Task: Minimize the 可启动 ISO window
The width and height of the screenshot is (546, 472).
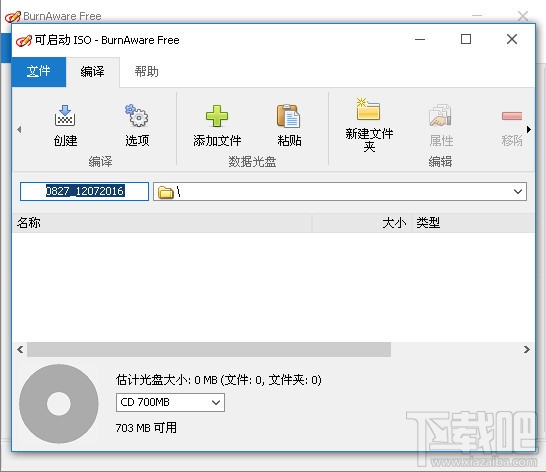Action: pos(420,39)
